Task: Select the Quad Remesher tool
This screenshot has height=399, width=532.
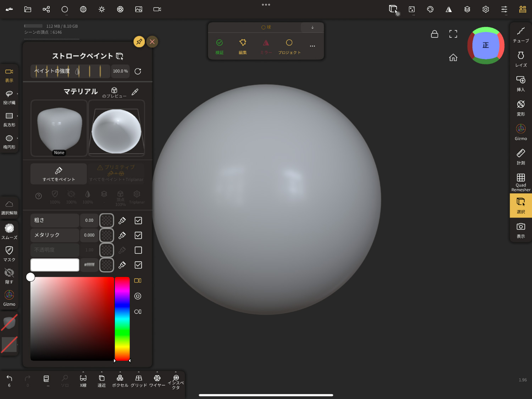Action: point(520,182)
